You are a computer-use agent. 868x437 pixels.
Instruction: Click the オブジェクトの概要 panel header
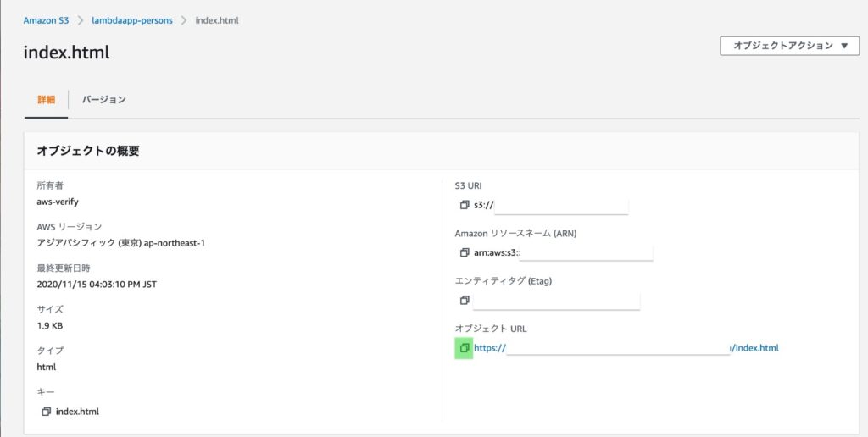(x=88, y=151)
